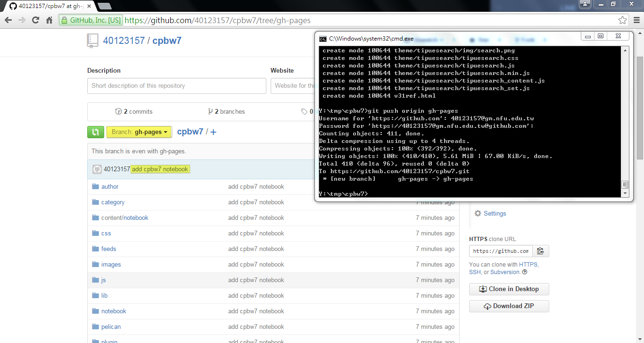This screenshot has width=644, height=343.
Task: Open the Branch: gh-pages dropdown
Action: 139,132
